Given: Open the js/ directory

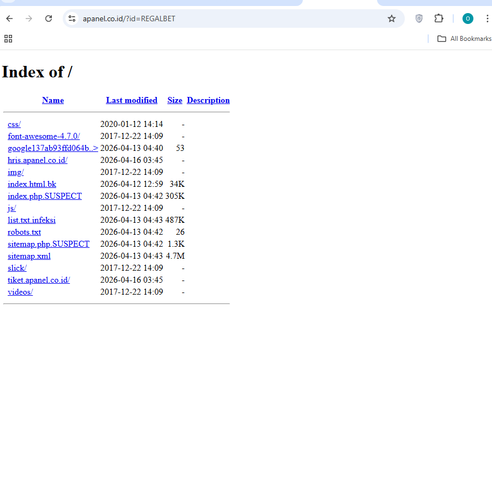Looking at the screenshot, I should point(12,208).
